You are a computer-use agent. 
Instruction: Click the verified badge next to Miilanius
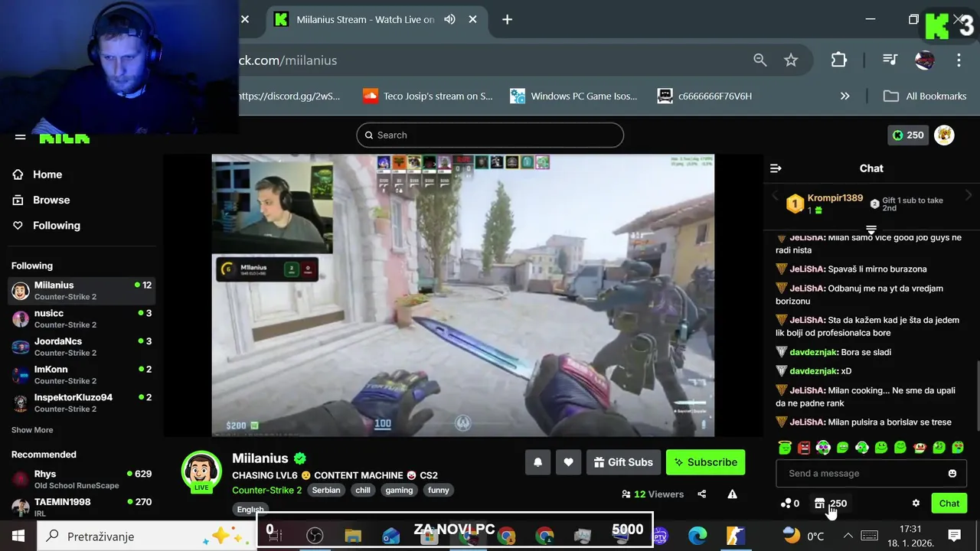[x=300, y=458]
